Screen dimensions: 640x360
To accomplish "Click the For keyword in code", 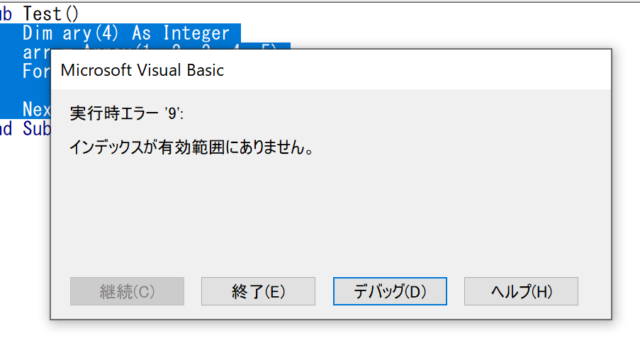I will (x=36, y=71).
